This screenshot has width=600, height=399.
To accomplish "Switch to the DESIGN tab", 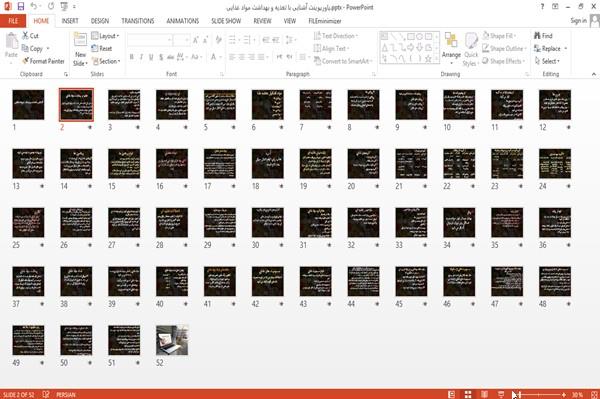I will click(100, 21).
